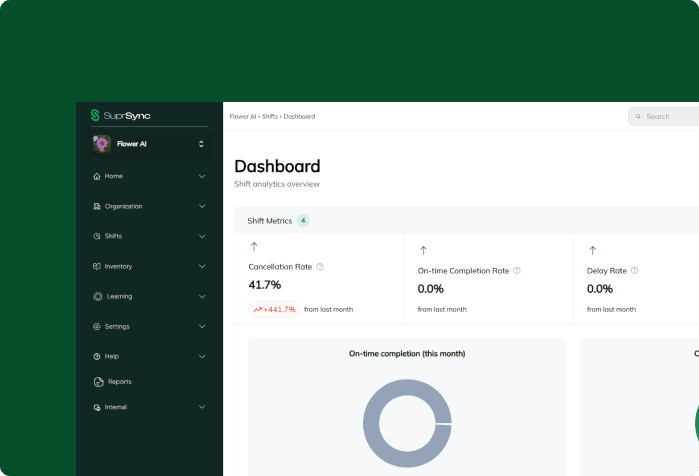Screen dimensions: 699x476
Task: Click Dashboard in the breadcrumb
Action: (299, 116)
